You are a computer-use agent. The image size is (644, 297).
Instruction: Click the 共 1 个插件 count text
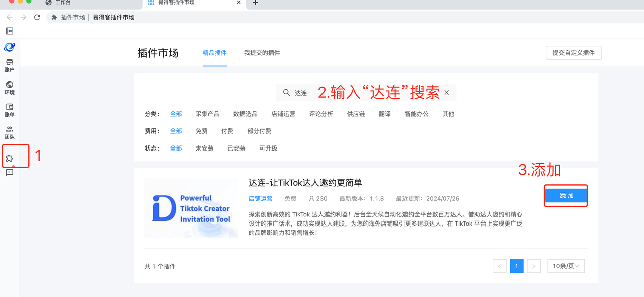(160, 267)
